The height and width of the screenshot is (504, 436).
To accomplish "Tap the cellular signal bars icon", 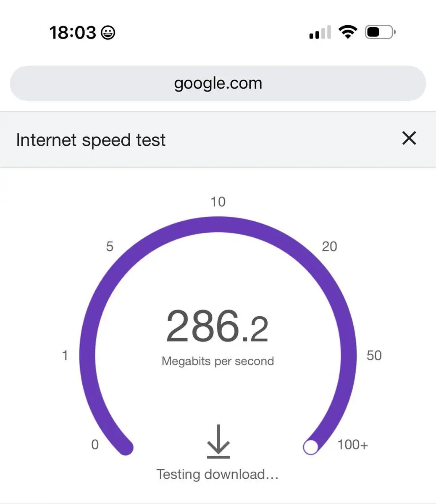I will coord(320,32).
